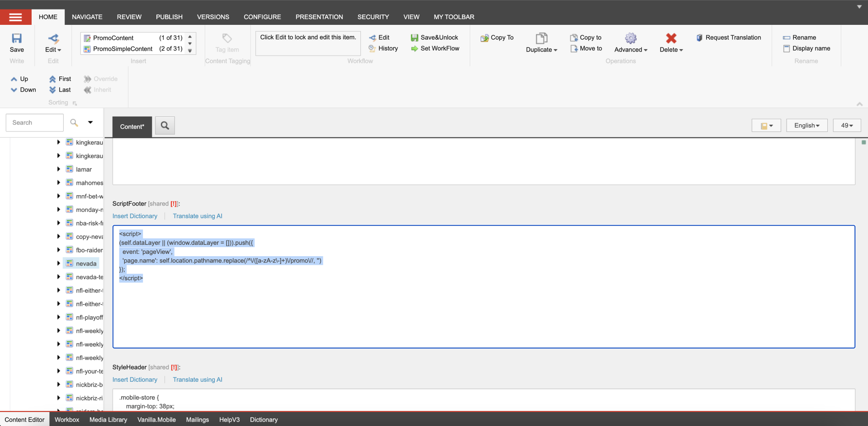Viewport: 868px width, 426px height.
Task: Click the Advanced gear icon
Action: [631, 38]
